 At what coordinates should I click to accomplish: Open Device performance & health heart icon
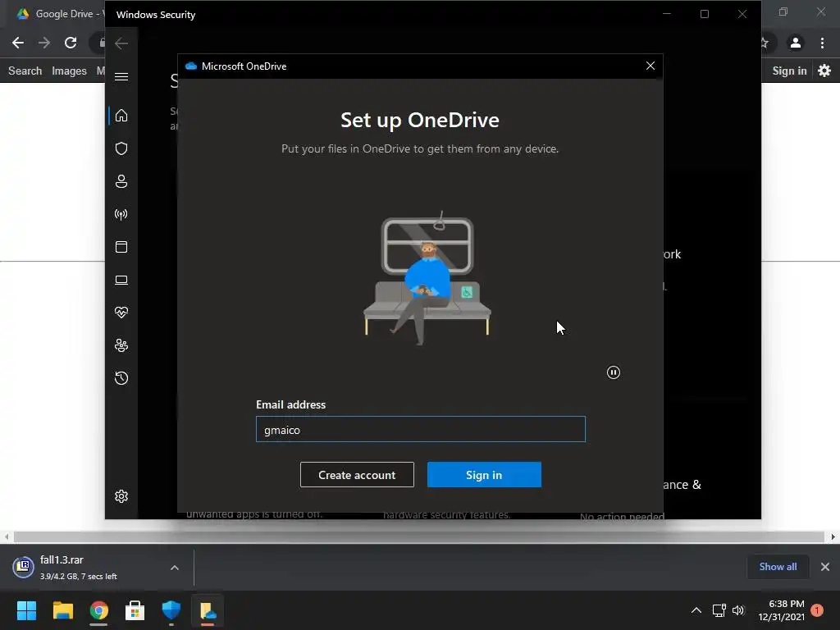click(x=121, y=313)
